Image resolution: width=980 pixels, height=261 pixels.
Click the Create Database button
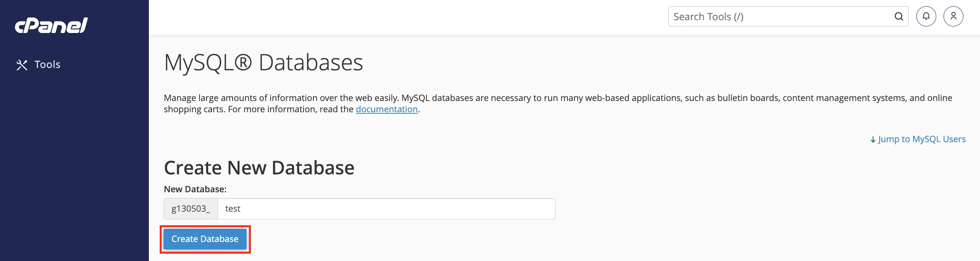point(205,239)
